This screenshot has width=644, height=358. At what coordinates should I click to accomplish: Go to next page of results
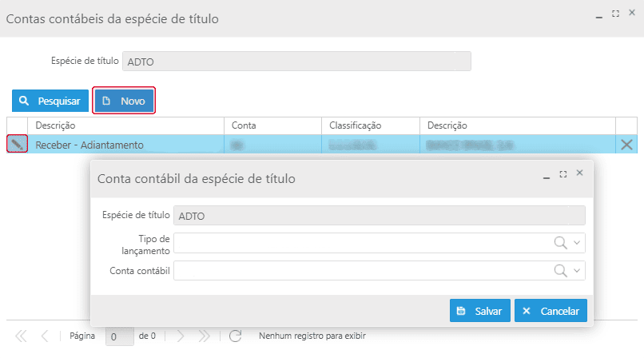click(180, 336)
